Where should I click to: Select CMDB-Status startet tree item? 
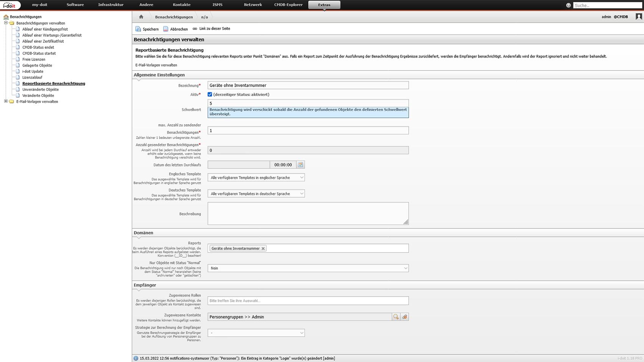(x=39, y=53)
